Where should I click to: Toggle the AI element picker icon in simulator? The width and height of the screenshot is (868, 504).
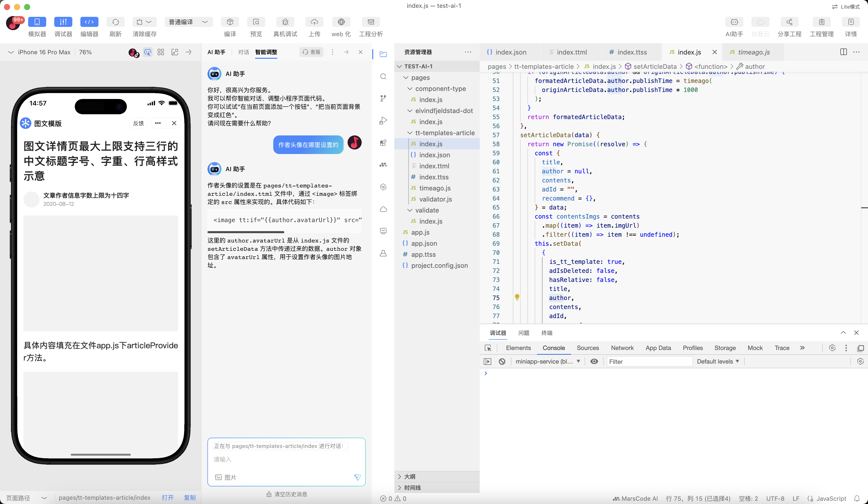tap(147, 52)
